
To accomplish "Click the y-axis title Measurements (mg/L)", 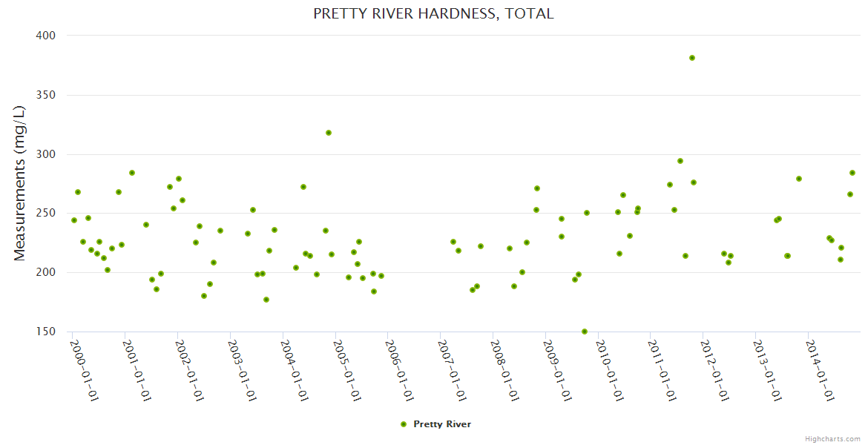I will [20, 183].
